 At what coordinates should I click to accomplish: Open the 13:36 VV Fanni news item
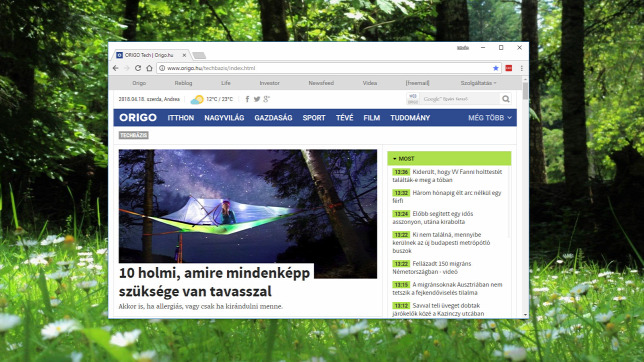point(447,176)
